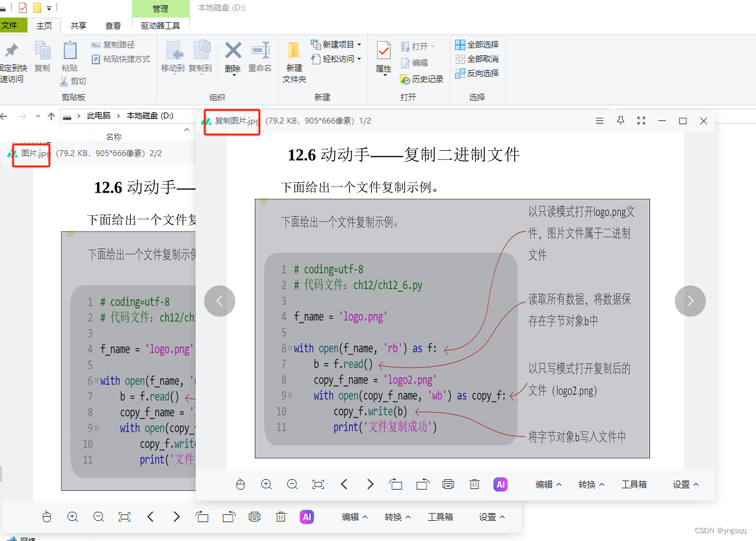
Task: Click previous arrow in back viewer bottom toolbar
Action: coord(150,517)
